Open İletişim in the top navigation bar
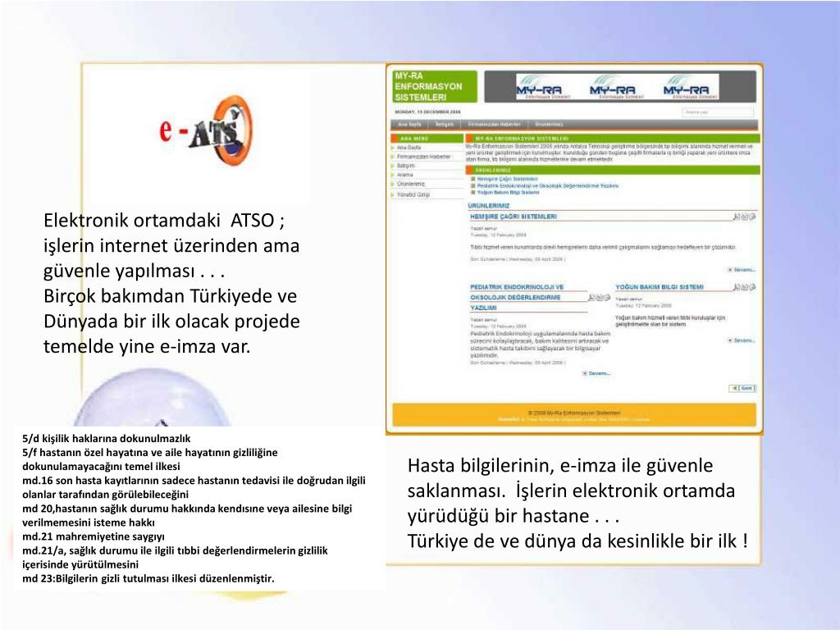The width and height of the screenshot is (840, 630). pos(444,125)
